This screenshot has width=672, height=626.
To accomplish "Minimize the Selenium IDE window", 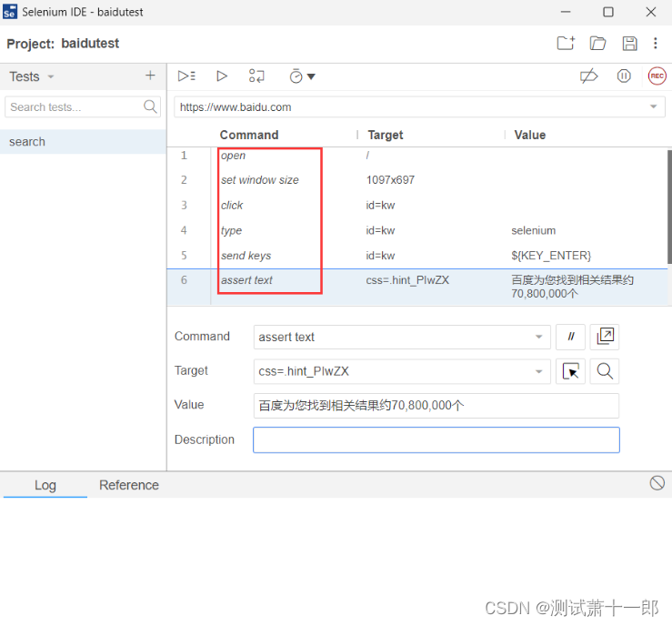I will click(566, 12).
